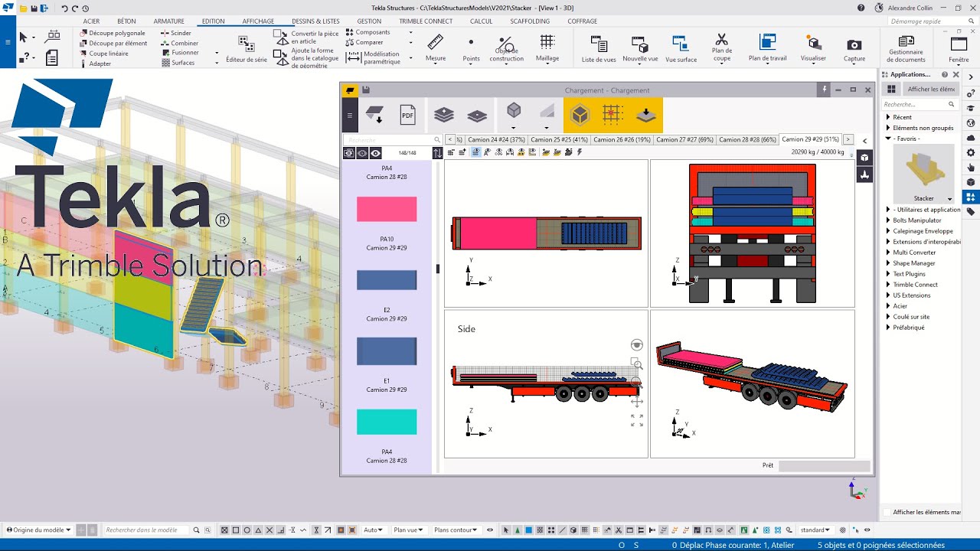Expand Éléments non groupés node

click(x=888, y=128)
